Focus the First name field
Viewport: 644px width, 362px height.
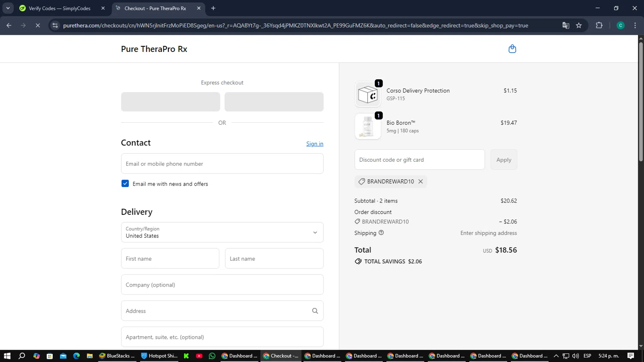pos(170,259)
